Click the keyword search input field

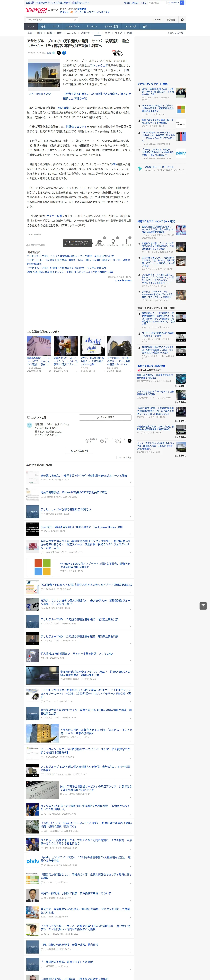(49, 20)
